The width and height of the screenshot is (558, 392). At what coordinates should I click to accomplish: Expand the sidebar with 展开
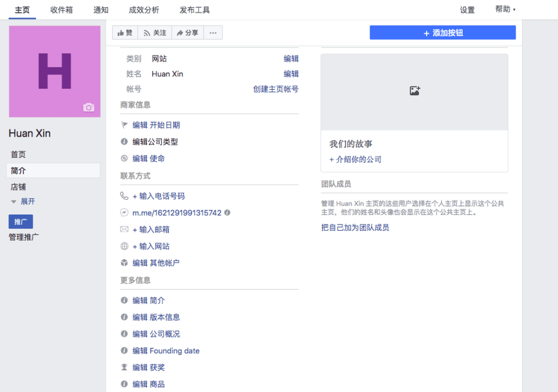coord(23,201)
